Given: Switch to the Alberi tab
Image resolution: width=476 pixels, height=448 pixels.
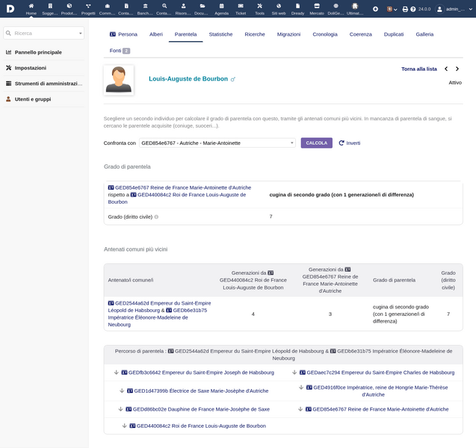Looking at the screenshot, I should [156, 34].
